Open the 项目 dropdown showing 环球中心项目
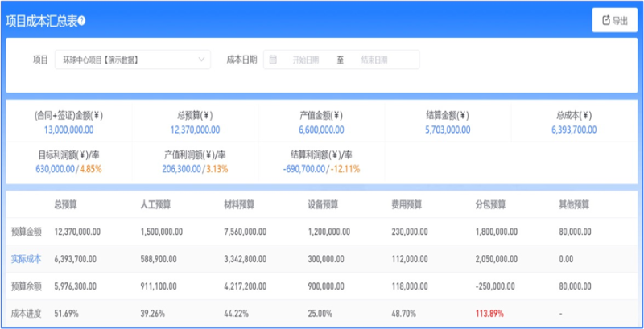This screenshot has width=644, height=329. click(x=133, y=60)
